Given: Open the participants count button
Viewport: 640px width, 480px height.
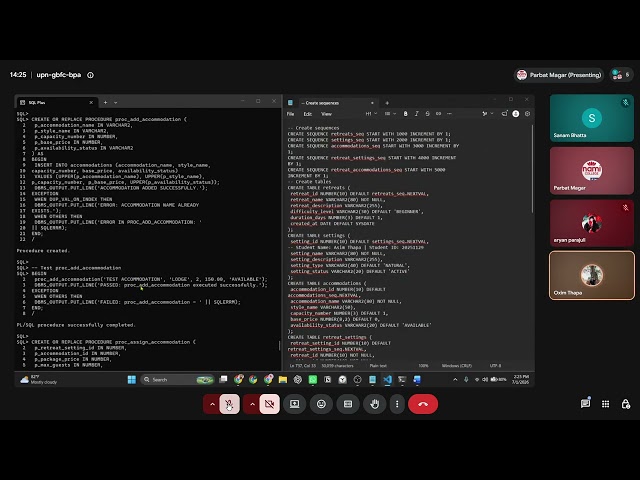Looking at the screenshot, I should (621, 75).
